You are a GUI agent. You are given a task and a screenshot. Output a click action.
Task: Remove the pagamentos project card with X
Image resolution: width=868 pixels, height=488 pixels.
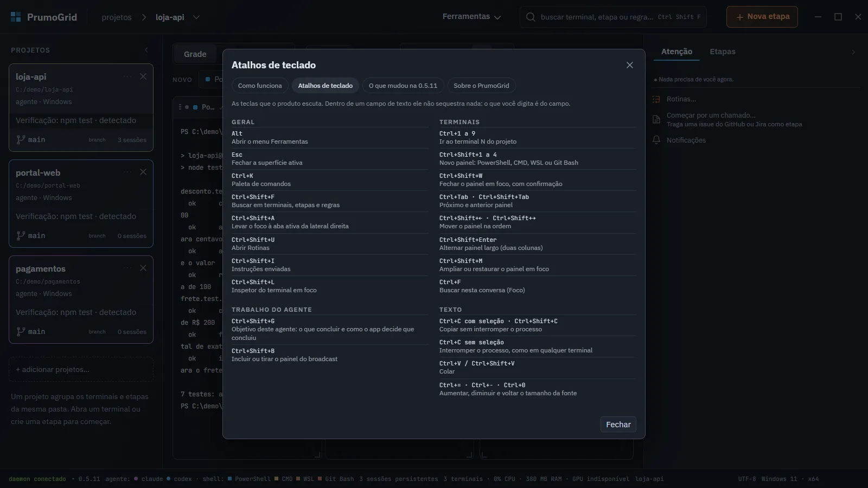click(x=143, y=268)
